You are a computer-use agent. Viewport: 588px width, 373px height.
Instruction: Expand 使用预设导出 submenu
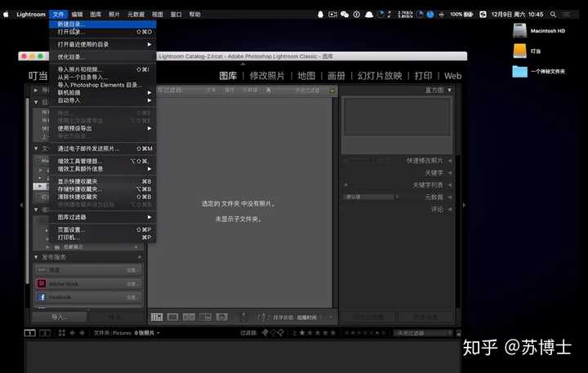[149, 128]
